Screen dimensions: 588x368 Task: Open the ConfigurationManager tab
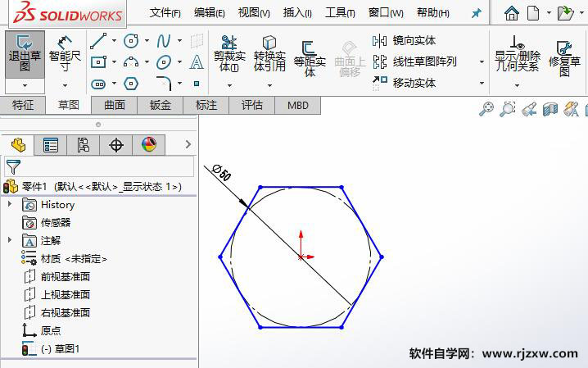tap(84, 145)
